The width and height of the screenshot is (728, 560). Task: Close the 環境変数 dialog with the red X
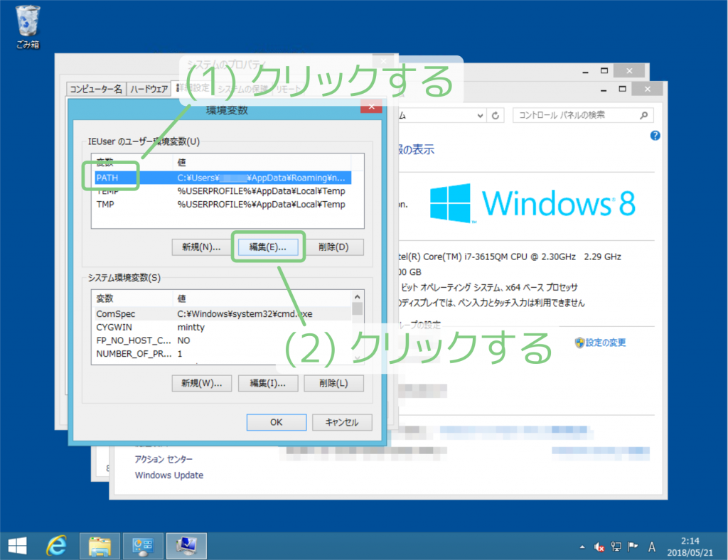click(x=371, y=107)
